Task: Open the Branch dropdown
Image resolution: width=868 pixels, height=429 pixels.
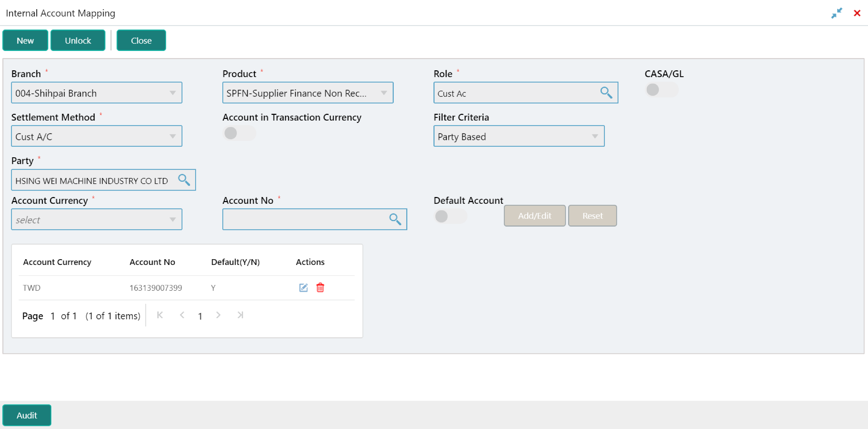Action: (x=97, y=93)
